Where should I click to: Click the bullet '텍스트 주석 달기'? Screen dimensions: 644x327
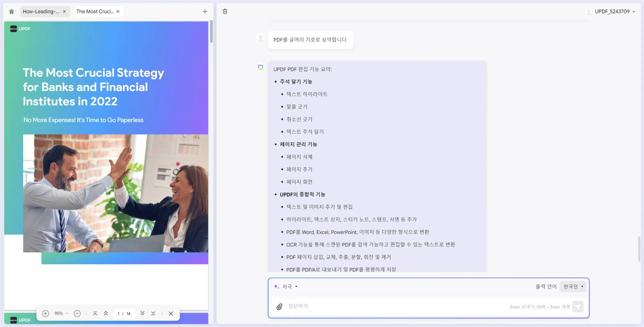[305, 132]
